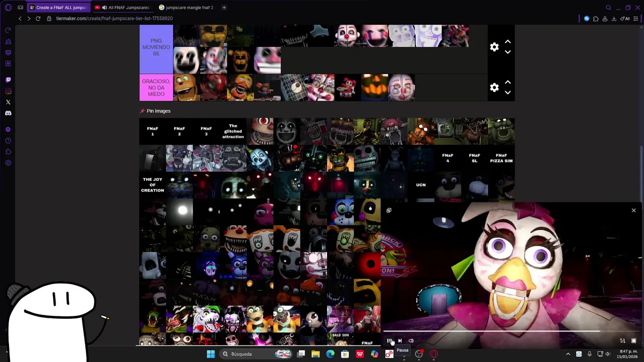Select the FNaF 4 label tile
Screen dimensions: 644x362
[x=447, y=158]
